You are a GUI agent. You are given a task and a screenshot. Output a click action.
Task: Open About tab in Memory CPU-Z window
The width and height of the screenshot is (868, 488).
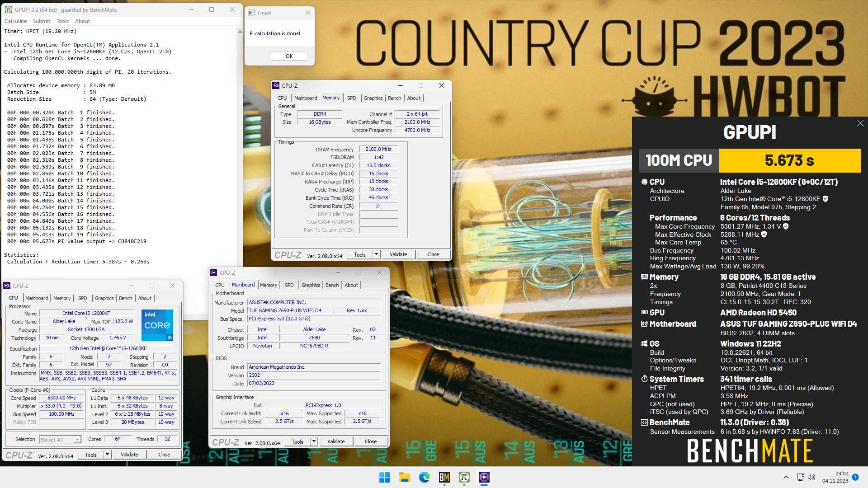click(x=414, y=98)
